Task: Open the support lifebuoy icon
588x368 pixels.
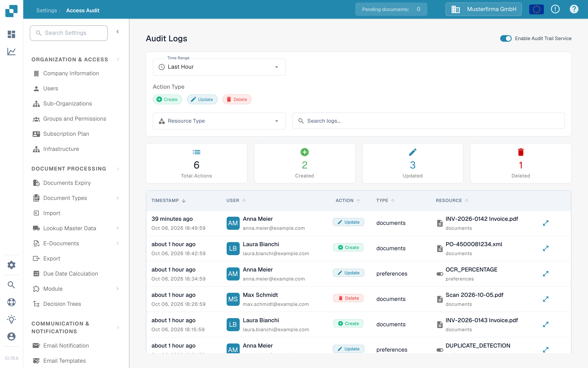Action: [x=11, y=302]
